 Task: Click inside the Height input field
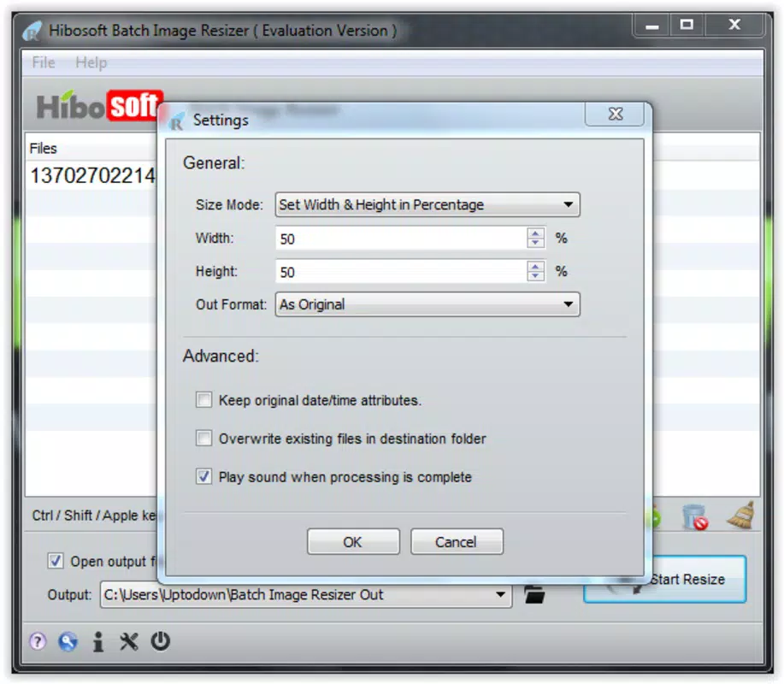point(401,272)
